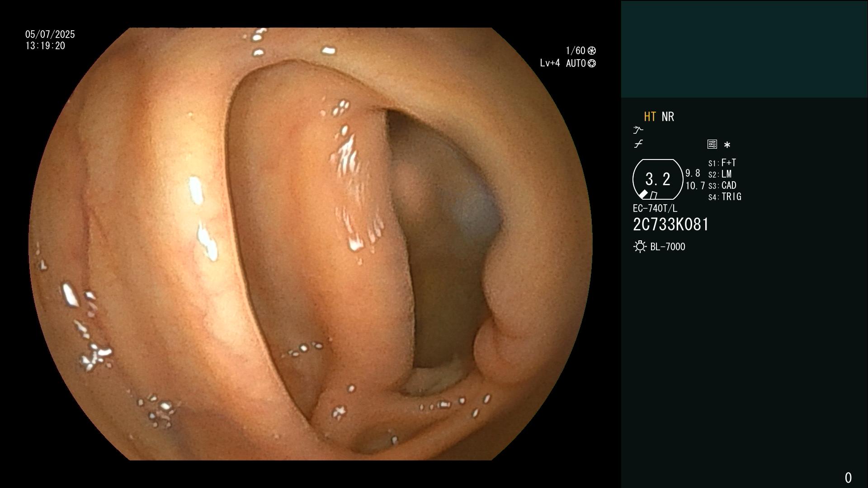The height and width of the screenshot is (488, 868).
Task: Click the BL-7000 light source label
Action: click(668, 247)
